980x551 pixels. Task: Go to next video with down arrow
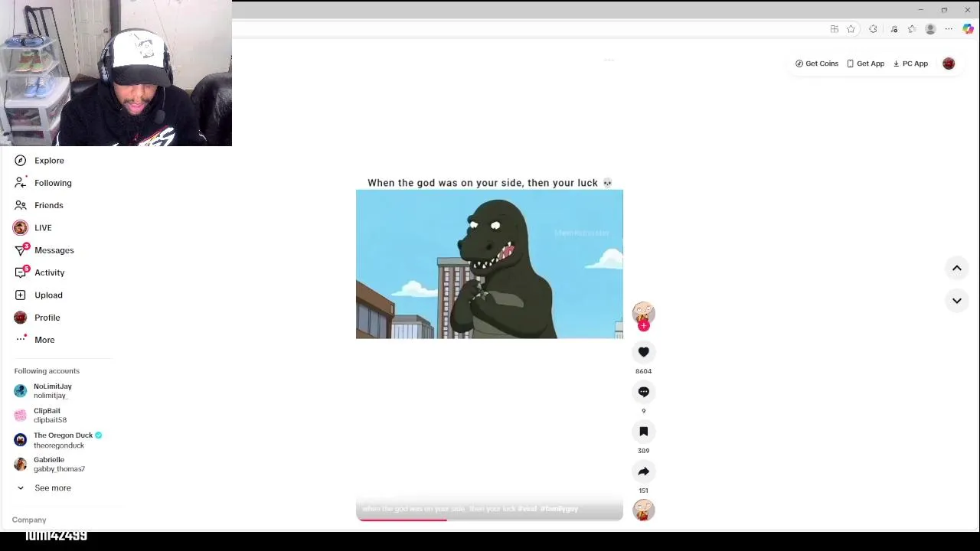pyautogui.click(x=957, y=301)
